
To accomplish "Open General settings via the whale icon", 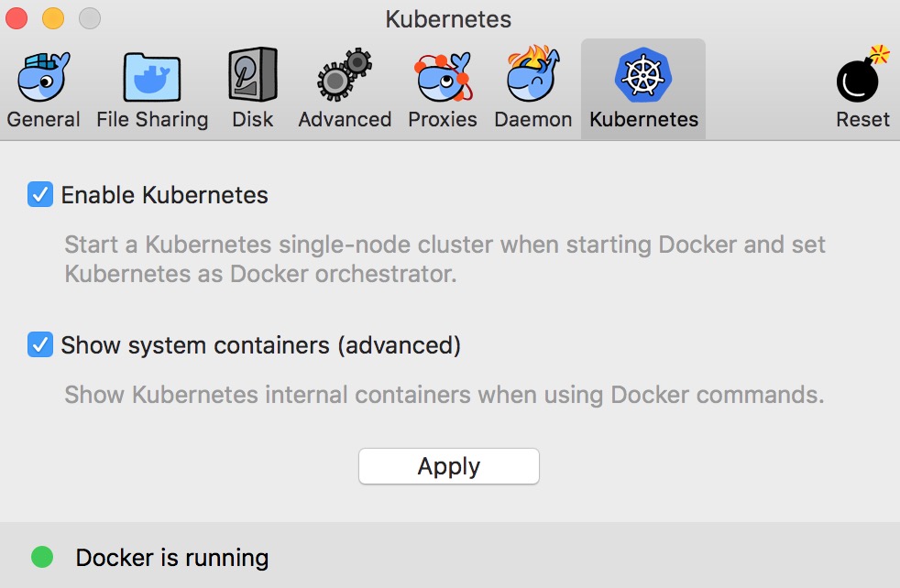I will click(x=43, y=77).
